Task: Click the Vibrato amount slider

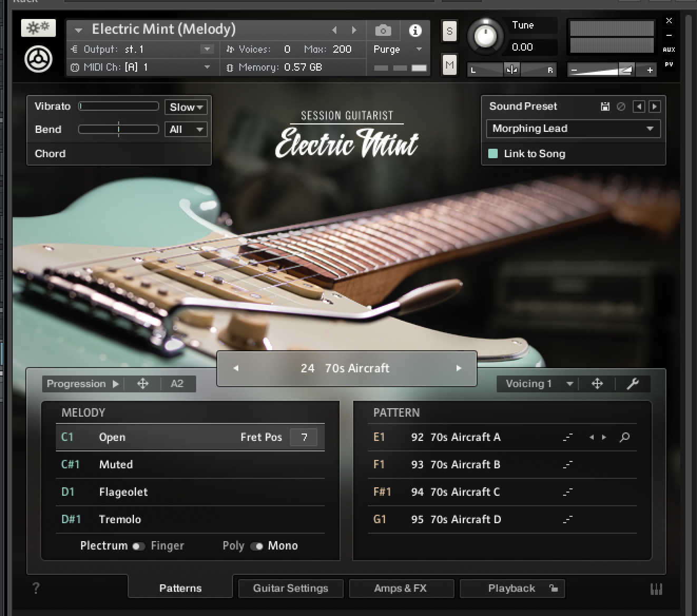Action: (x=119, y=107)
